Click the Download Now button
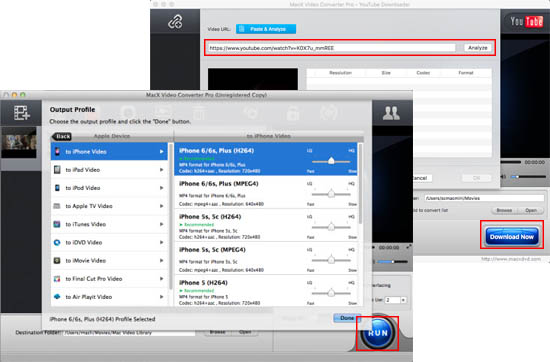 tap(512, 237)
